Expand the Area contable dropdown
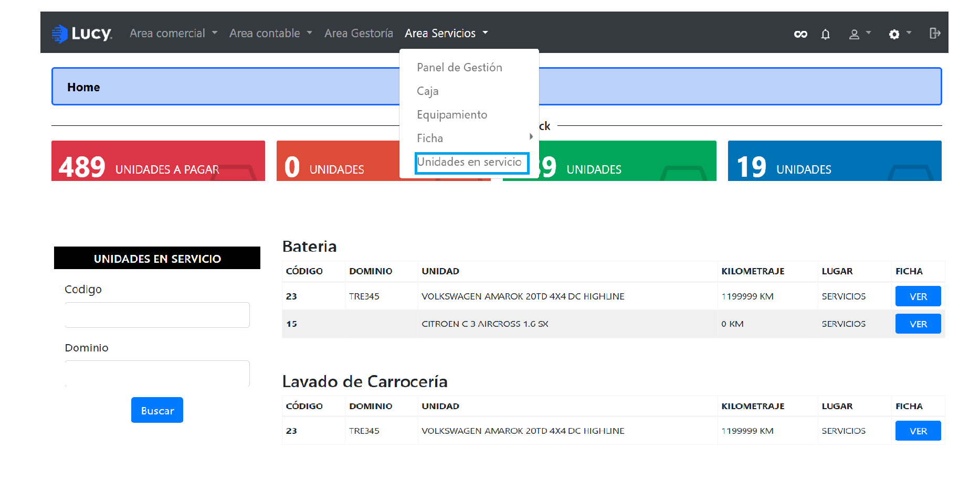This screenshot has width=980, height=502. pyautogui.click(x=271, y=33)
